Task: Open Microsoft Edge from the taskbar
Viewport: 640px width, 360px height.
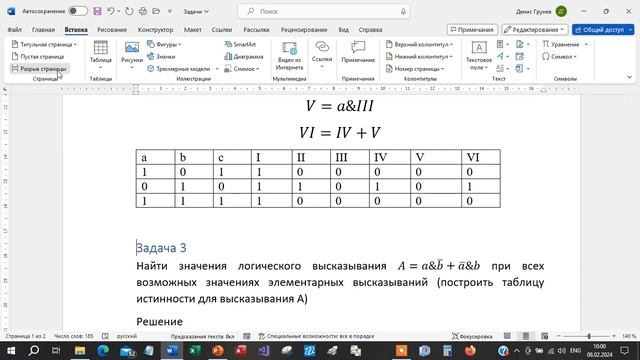Action: coord(103,351)
